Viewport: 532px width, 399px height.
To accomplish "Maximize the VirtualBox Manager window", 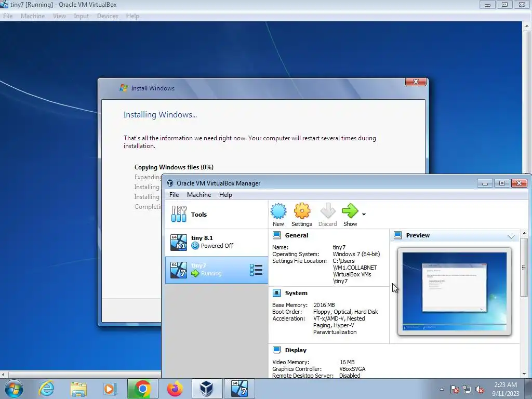I will coord(502,183).
